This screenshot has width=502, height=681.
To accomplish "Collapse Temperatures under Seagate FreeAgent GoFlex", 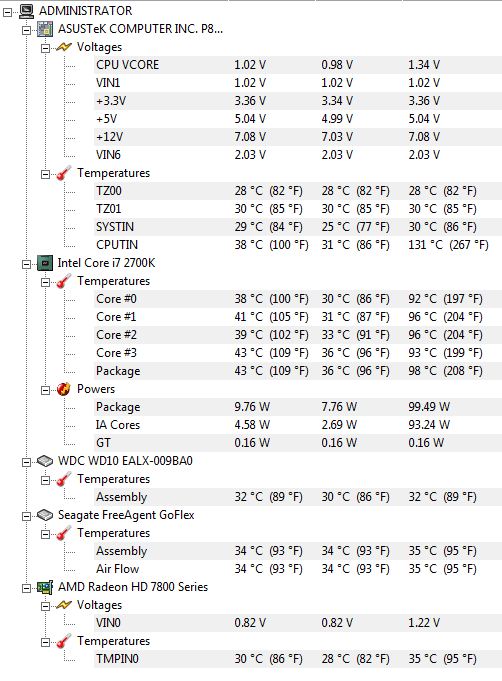I will (x=45, y=534).
